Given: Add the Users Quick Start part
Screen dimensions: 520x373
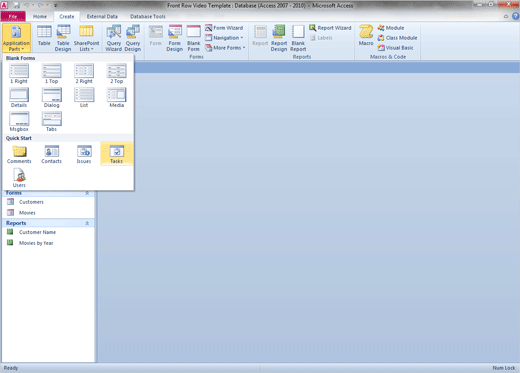Looking at the screenshot, I should click(19, 178).
